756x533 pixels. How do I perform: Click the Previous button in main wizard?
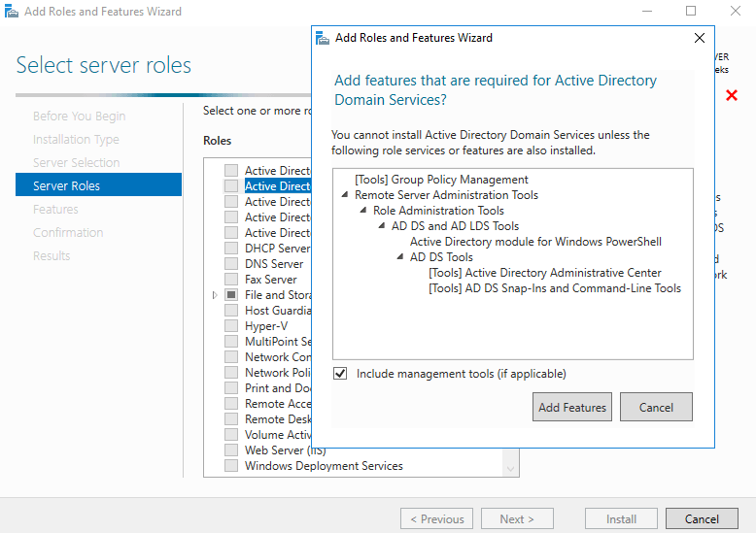click(x=436, y=518)
